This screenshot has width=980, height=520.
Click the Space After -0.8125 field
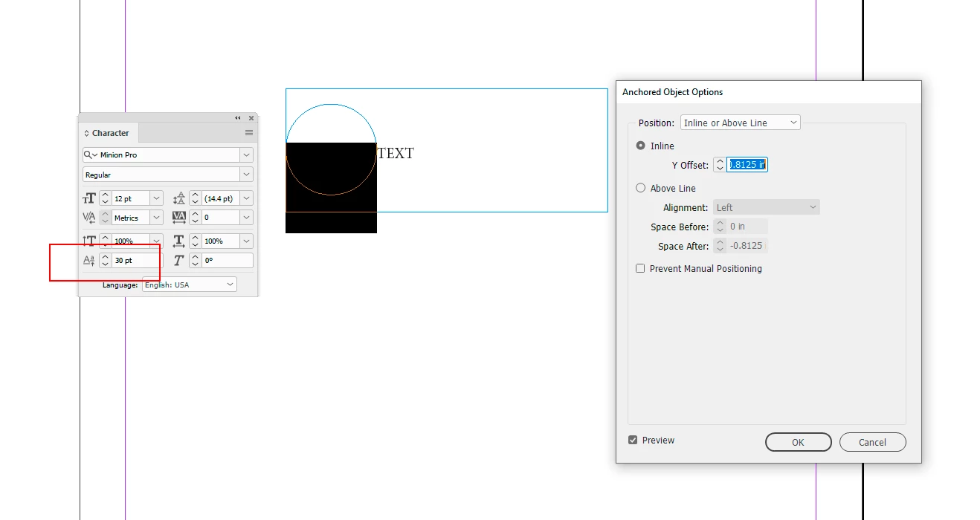[747, 246]
